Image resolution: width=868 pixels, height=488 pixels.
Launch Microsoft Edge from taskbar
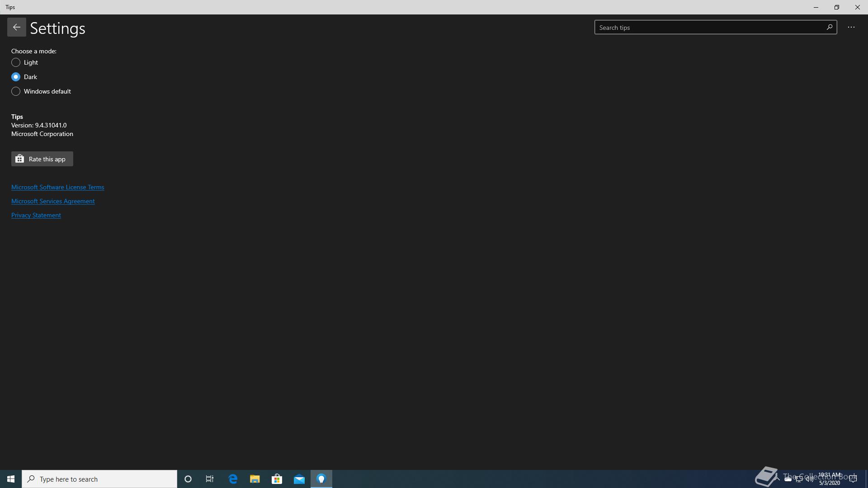click(233, 479)
